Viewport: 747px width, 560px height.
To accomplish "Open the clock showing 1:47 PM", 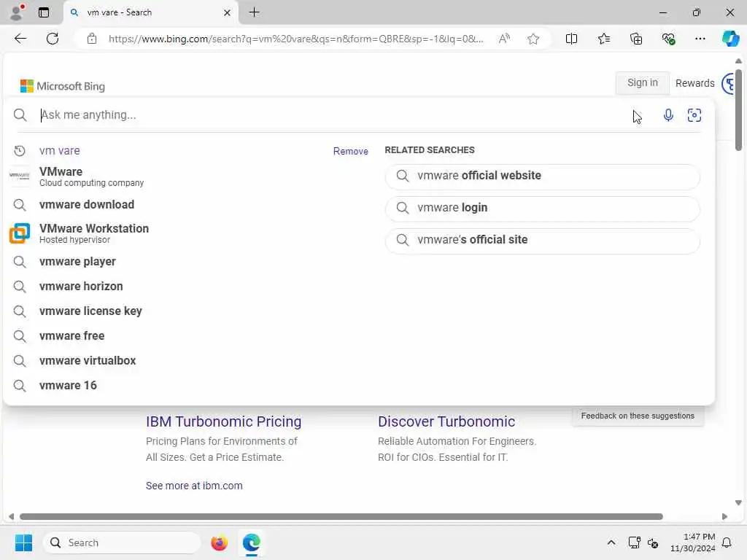I will click(693, 542).
